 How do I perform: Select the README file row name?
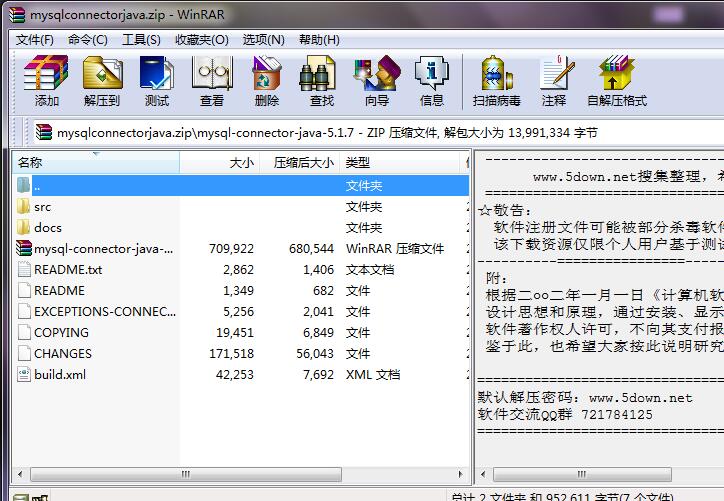point(59,290)
